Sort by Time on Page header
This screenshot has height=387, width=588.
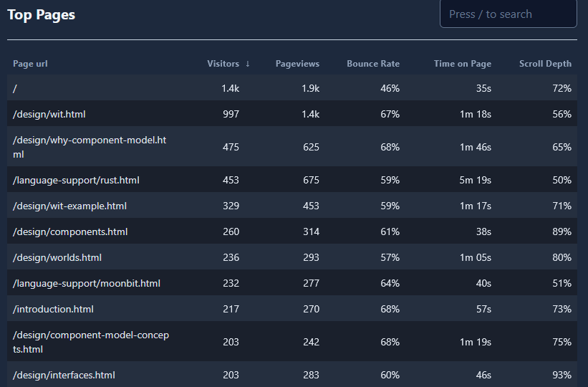(x=462, y=64)
